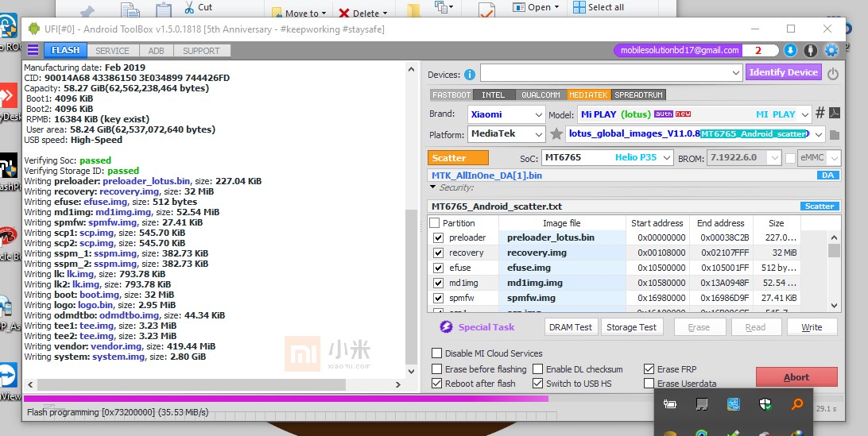Screen dimensions: 868x436
Task: Toggle Erase FRP checkbox
Action: [649, 369]
